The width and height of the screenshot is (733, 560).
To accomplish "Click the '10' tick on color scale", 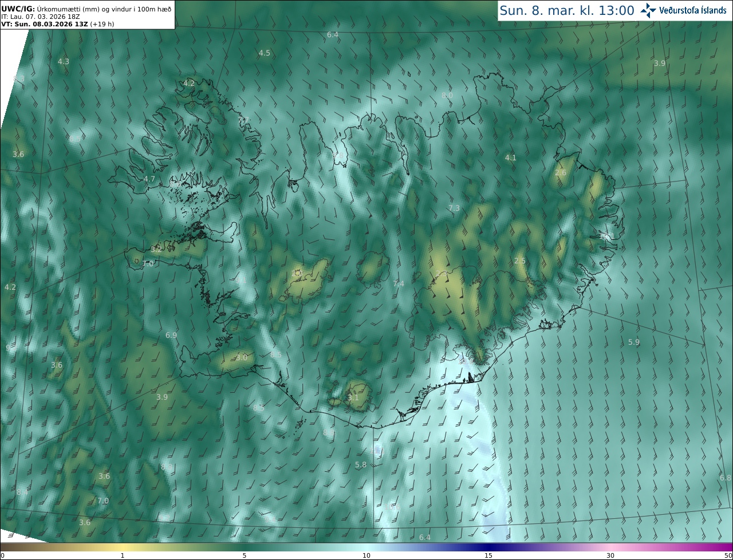I will (x=366, y=555).
